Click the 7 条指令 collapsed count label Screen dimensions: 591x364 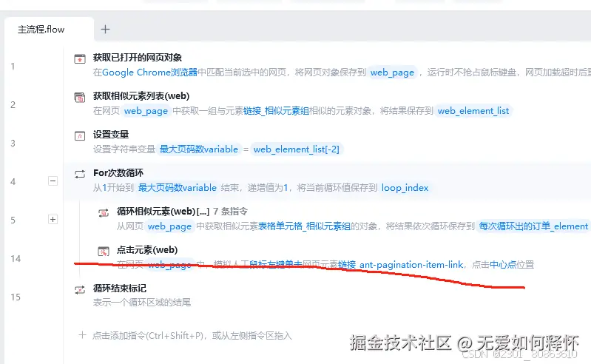click(230, 212)
